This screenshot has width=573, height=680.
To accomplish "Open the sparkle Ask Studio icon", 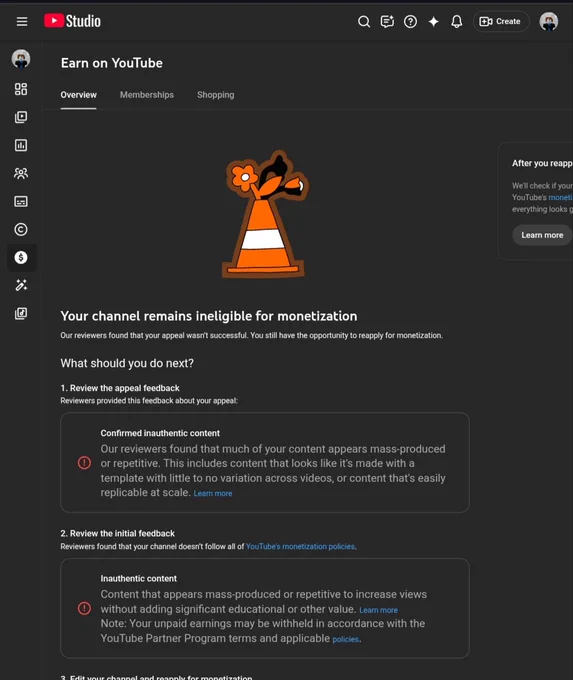I will pyautogui.click(x=433, y=21).
